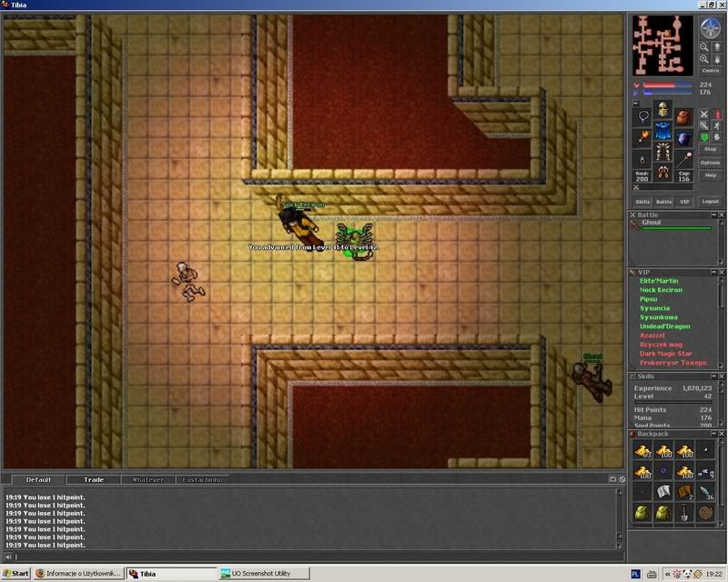The image size is (728, 582).
Task: Close the Backpack panel
Action: coord(722,434)
